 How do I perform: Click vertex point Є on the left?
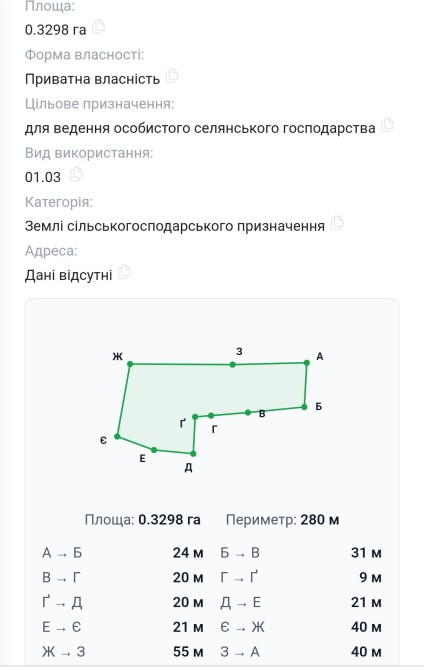pos(117,436)
